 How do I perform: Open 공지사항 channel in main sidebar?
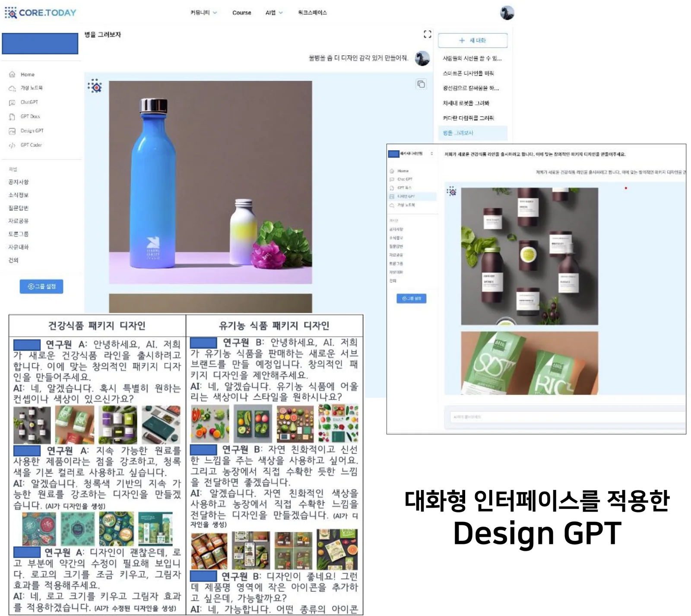(19, 182)
